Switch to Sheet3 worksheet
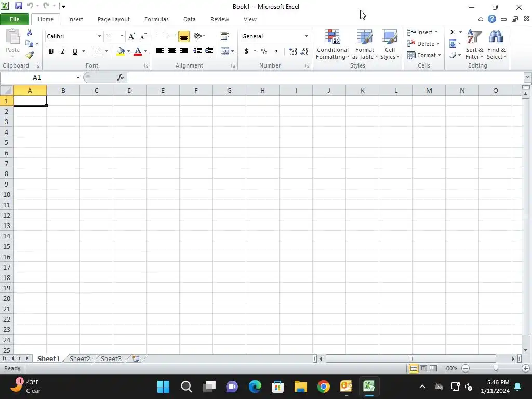 (x=111, y=358)
